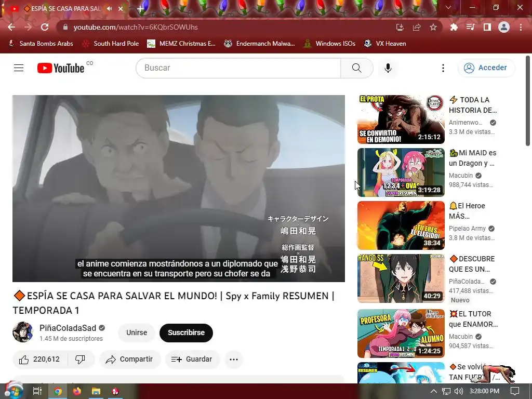The width and height of the screenshot is (532, 399).
Task: Click the Unirse membership button
Action: click(137, 332)
